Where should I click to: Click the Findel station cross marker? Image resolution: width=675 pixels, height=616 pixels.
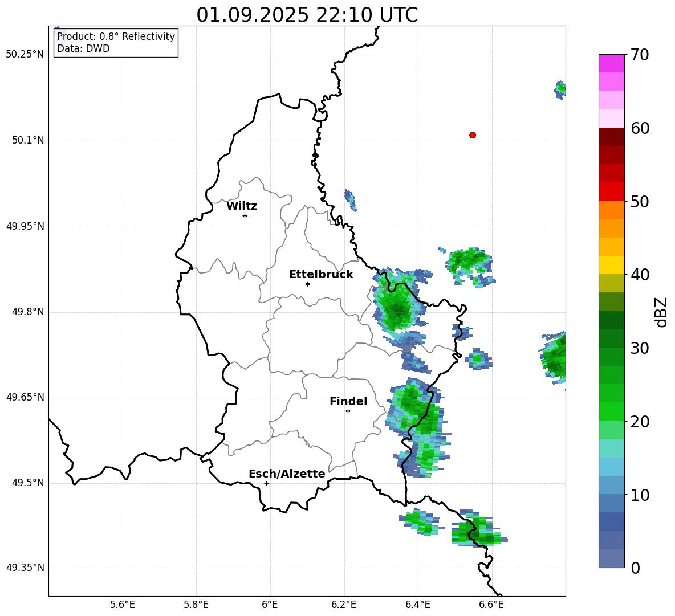[x=348, y=411]
